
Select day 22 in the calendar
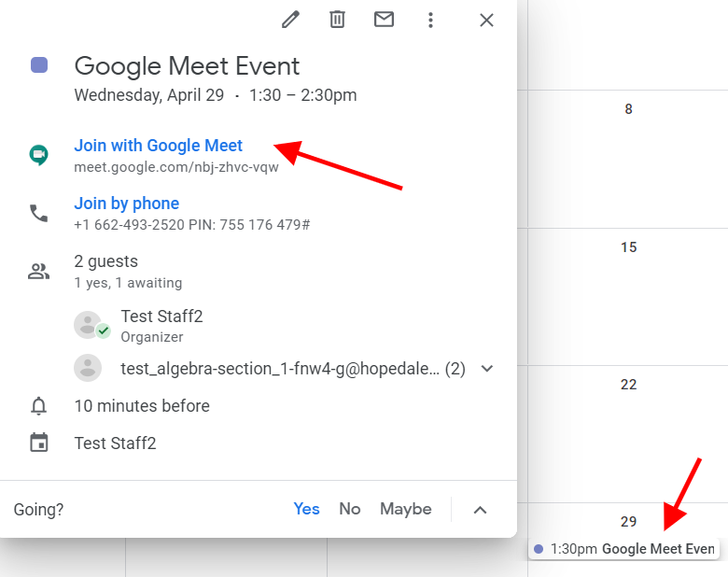point(629,385)
